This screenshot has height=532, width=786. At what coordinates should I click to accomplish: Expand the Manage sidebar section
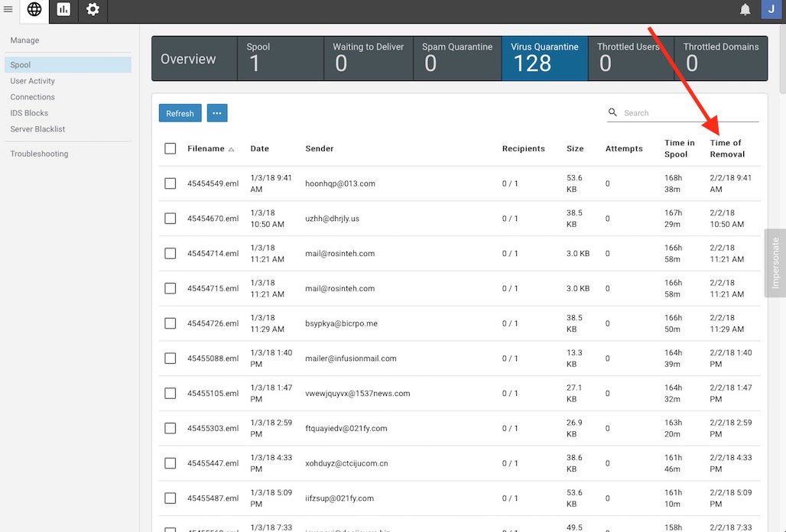[24, 40]
